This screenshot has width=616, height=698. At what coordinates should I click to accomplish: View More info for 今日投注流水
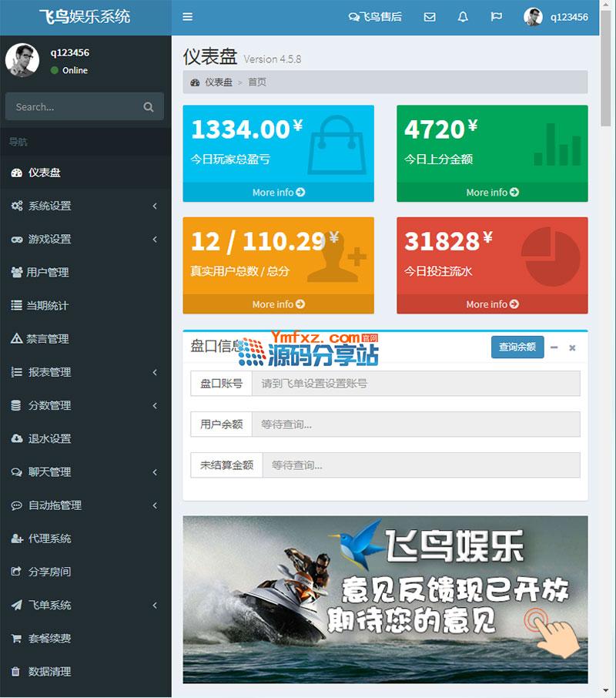pos(492,304)
